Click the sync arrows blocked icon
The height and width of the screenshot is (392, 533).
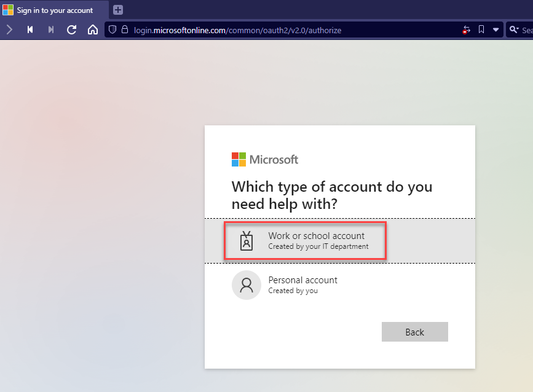tap(466, 30)
